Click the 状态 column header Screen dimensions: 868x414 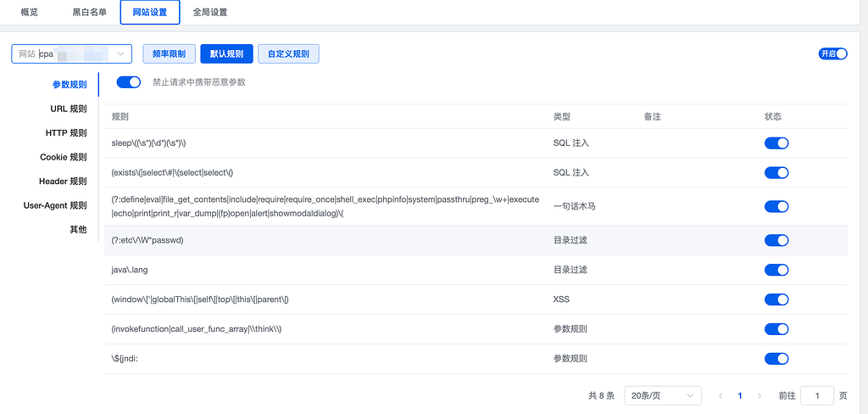(773, 117)
